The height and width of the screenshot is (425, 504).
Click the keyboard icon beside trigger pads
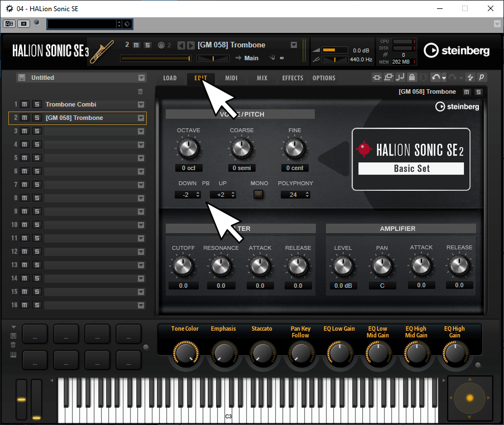pyautogui.click(x=13, y=355)
